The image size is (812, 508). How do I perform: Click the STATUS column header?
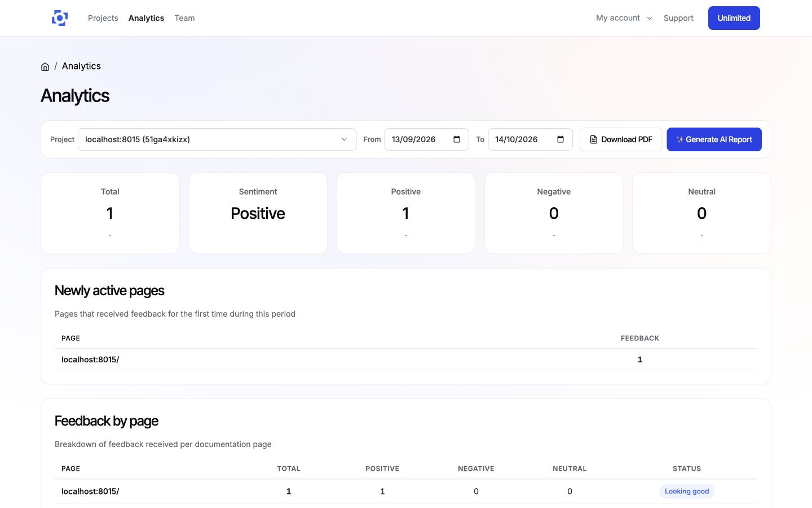click(687, 468)
